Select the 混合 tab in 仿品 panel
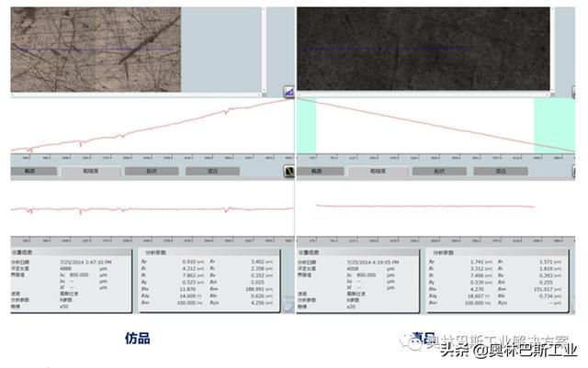Image resolution: width=588 pixels, height=368 pixels. (212, 172)
